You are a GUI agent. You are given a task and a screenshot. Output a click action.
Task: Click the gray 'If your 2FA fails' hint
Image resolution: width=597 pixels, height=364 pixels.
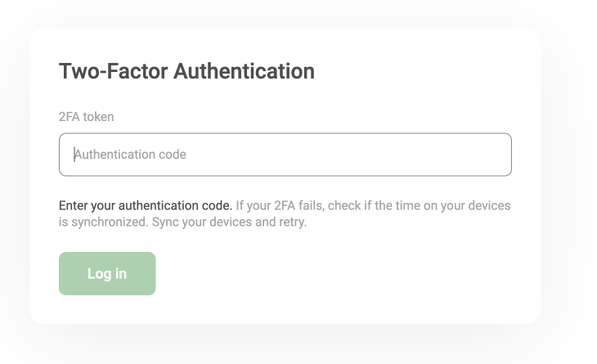(x=280, y=205)
